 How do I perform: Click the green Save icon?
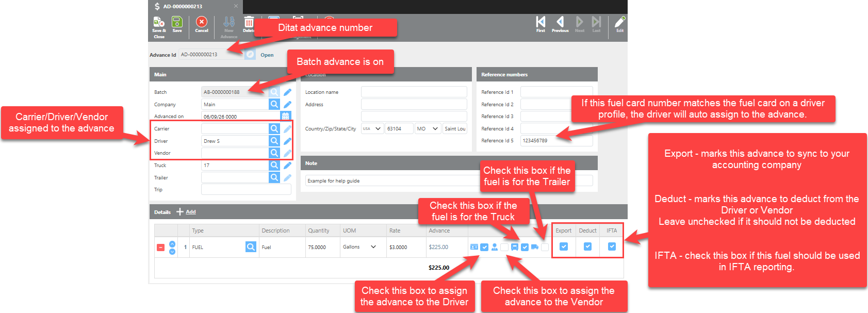(177, 22)
